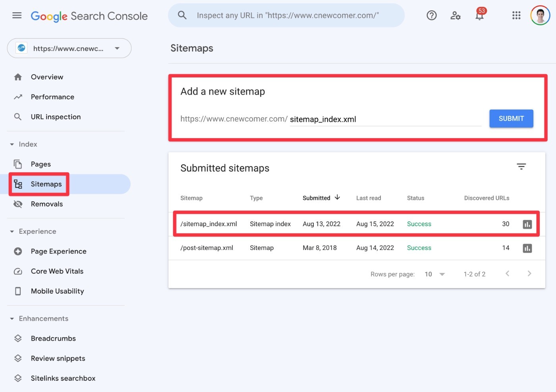This screenshot has width=556, height=392.
Task: Click the /sitemap_index.xml sitemap entry
Action: pos(208,224)
